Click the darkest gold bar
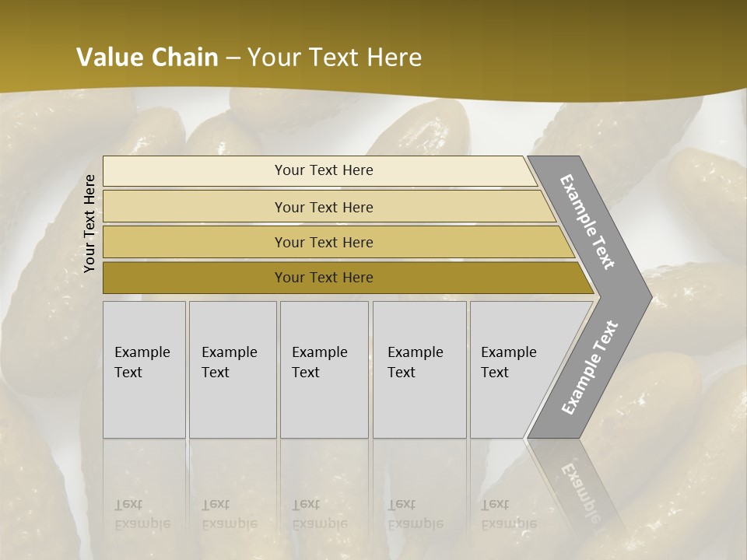This screenshot has width=747, height=560. 323,278
